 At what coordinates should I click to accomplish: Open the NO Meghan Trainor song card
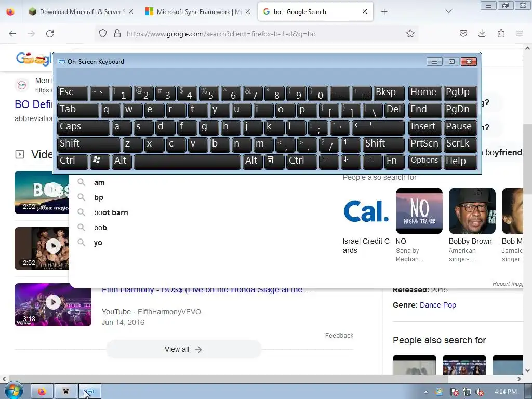[419, 225]
